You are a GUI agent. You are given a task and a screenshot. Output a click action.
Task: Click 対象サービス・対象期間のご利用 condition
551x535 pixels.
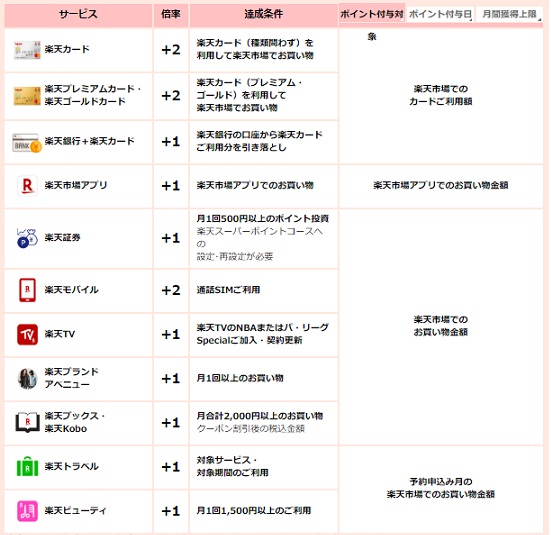[233, 466]
